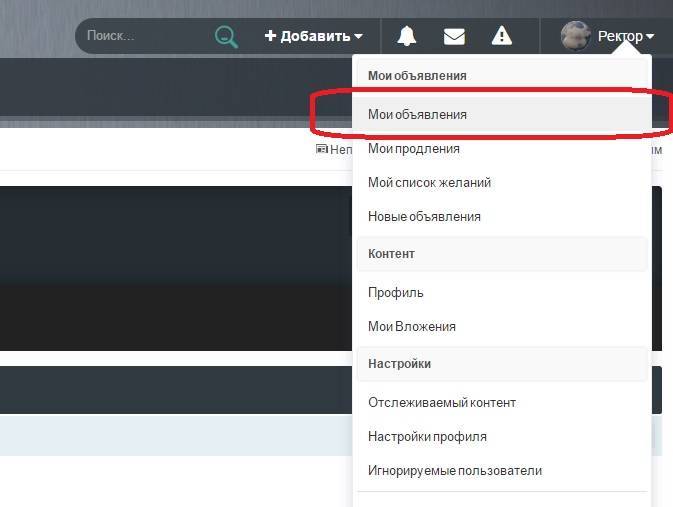Open the notifications bell
673x507 pixels.
tap(406, 36)
